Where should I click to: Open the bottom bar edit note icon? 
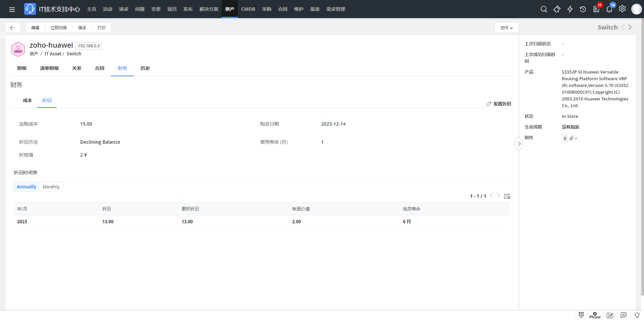tap(610, 315)
